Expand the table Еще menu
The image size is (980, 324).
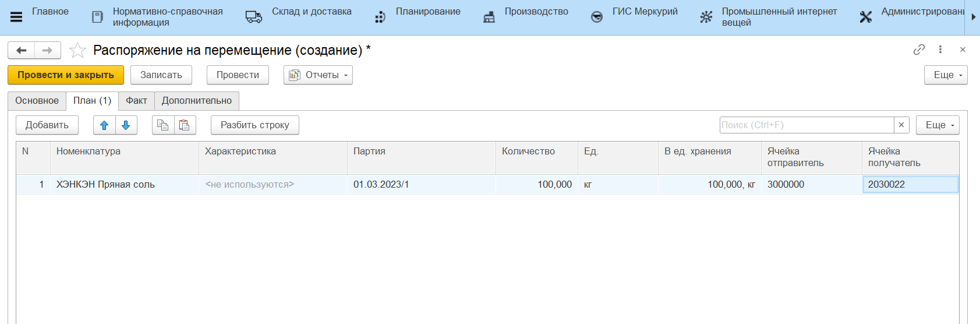[937, 125]
